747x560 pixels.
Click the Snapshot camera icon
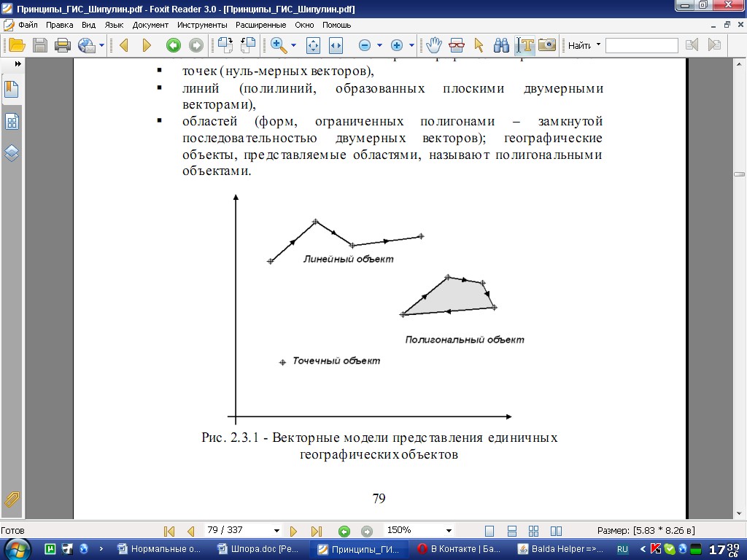(547, 45)
